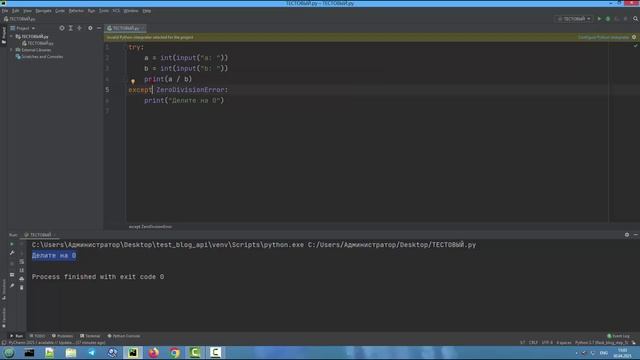
Task: Toggle Scroll to End icon in Run console
Action: [x=22, y=270]
